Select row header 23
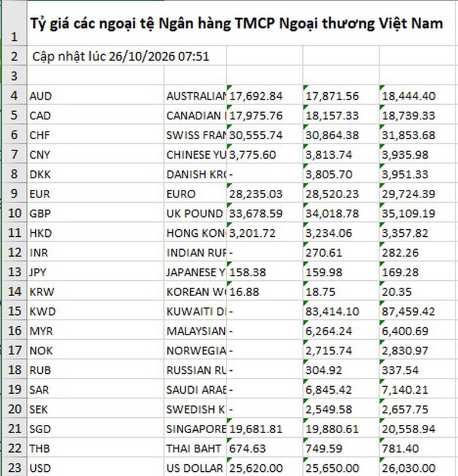The image size is (458, 476). tap(14, 467)
